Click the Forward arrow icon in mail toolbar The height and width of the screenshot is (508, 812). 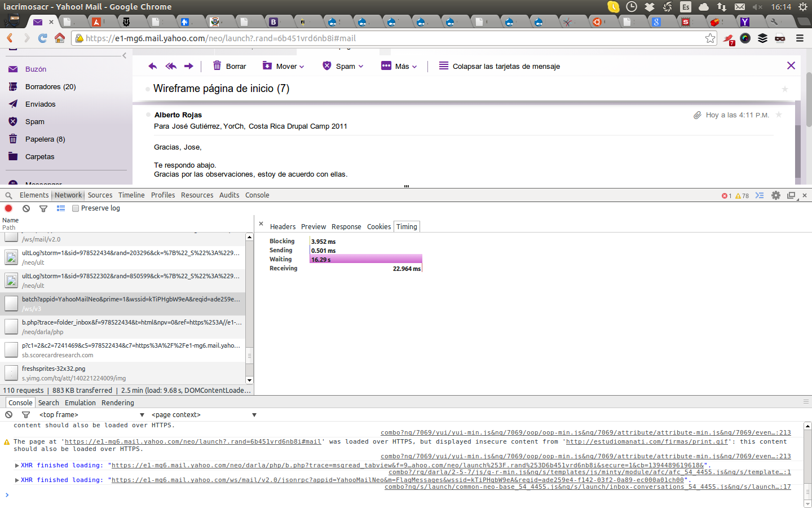click(x=189, y=66)
